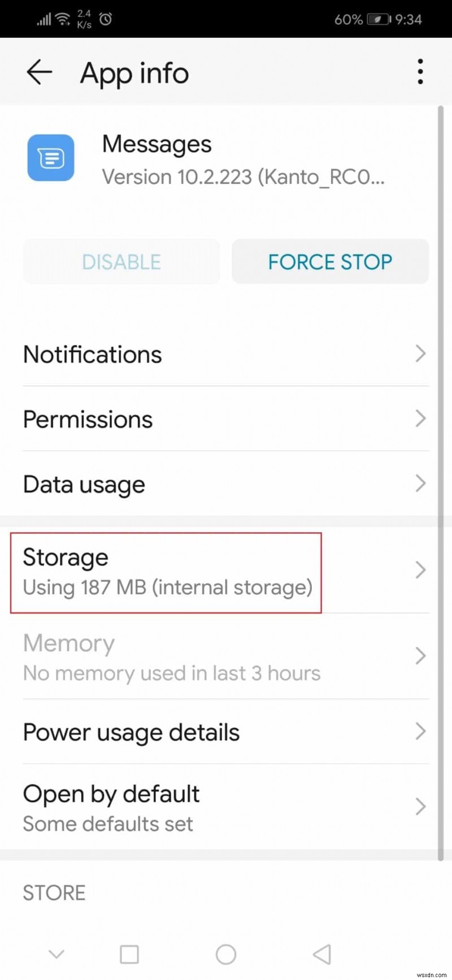Collapse the navigation bar with the down chevron
Screen dimensions: 452x980
[x=56, y=954]
